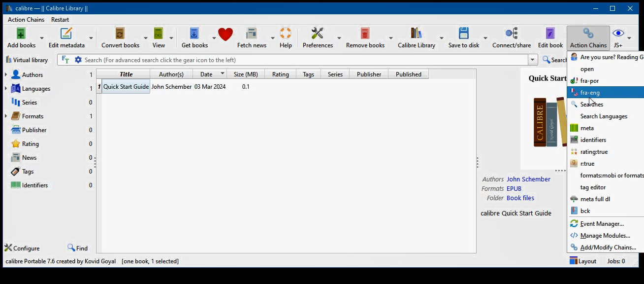The height and width of the screenshot is (284, 644).
Task: Click the Action Chains toolbar icon
Action: pyautogui.click(x=588, y=34)
